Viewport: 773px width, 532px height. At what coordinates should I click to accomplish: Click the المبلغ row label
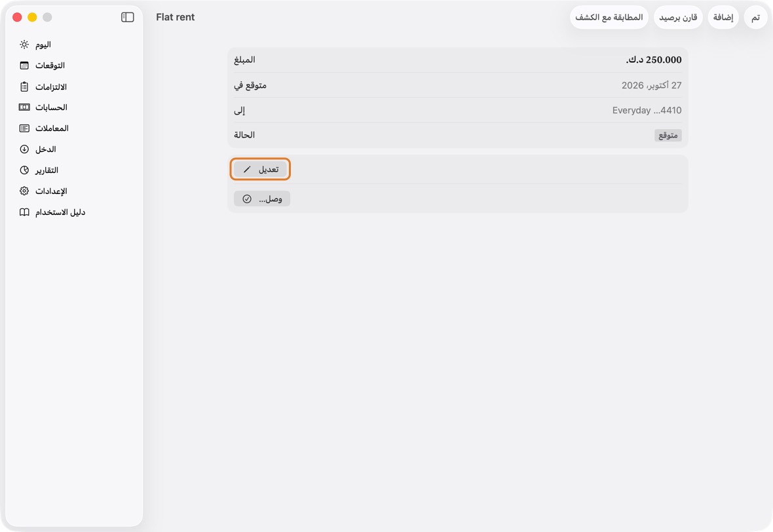coord(244,60)
